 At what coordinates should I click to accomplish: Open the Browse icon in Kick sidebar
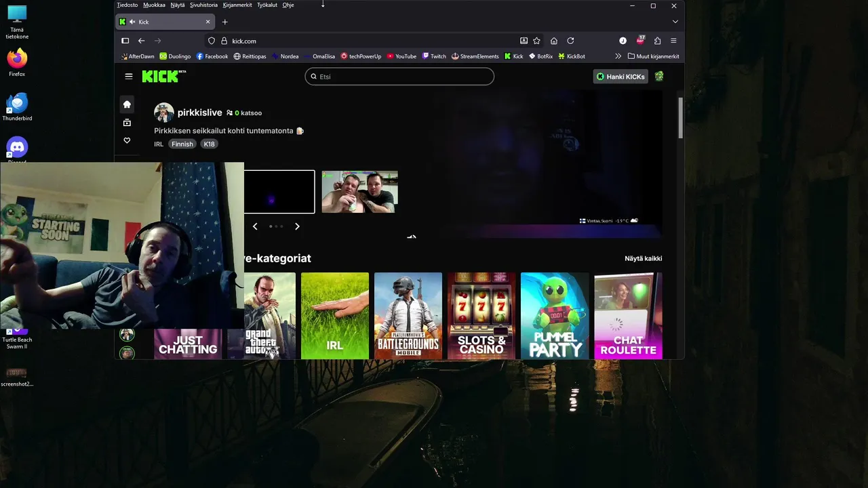coord(127,123)
